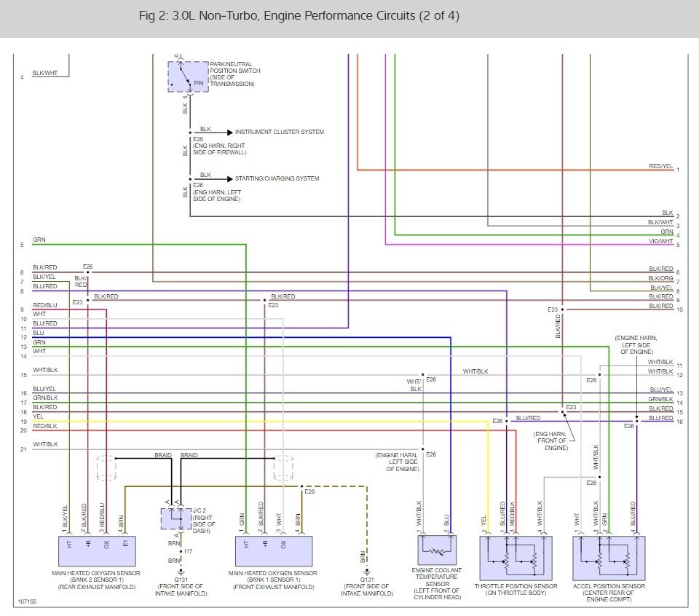Click the engine coolant temperature sensor symbol
The image size is (699, 616).
tap(437, 550)
